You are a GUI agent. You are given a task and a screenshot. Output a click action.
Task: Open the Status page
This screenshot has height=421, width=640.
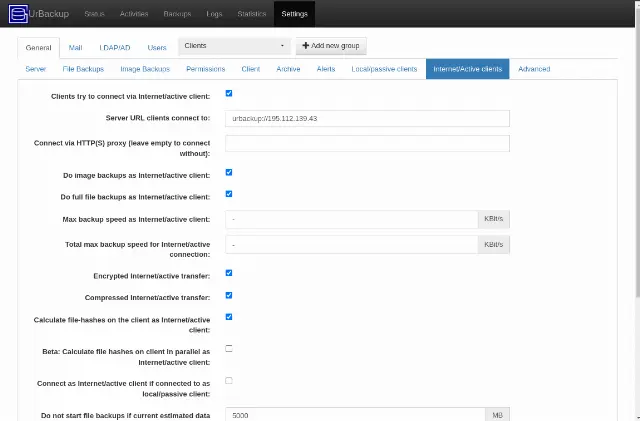click(x=94, y=14)
